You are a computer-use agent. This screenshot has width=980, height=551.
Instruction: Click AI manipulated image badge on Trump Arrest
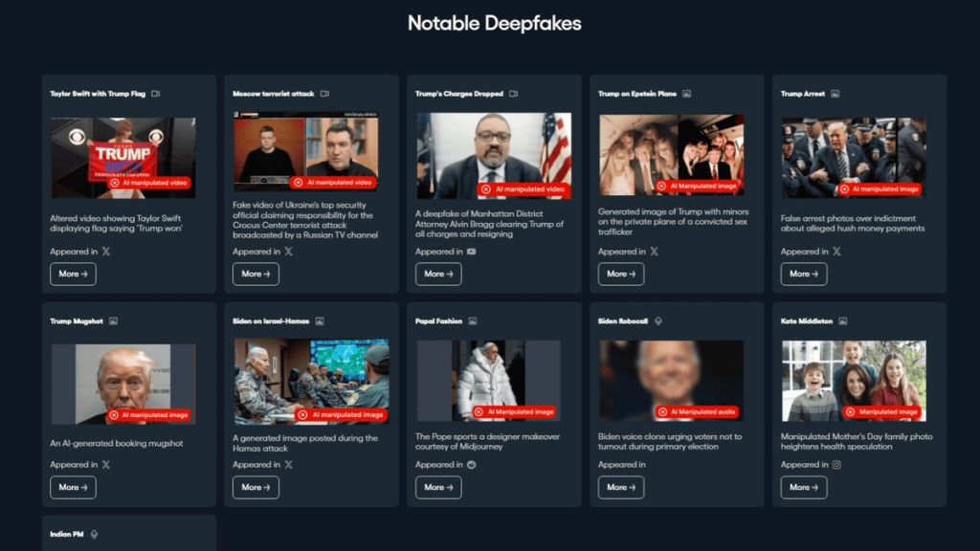880,188
